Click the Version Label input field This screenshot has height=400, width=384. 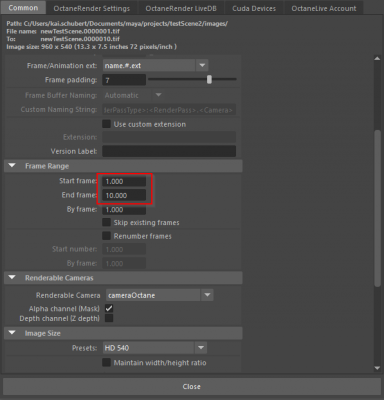click(x=169, y=151)
